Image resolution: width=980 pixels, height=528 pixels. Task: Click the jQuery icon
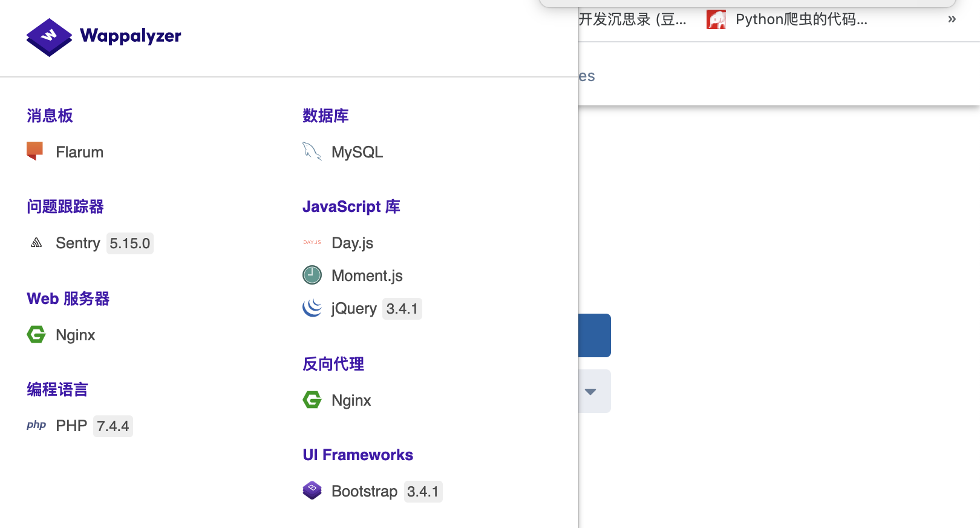click(312, 308)
